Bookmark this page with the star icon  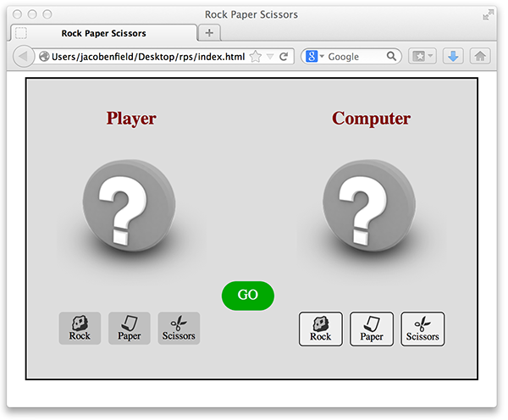pyautogui.click(x=256, y=57)
